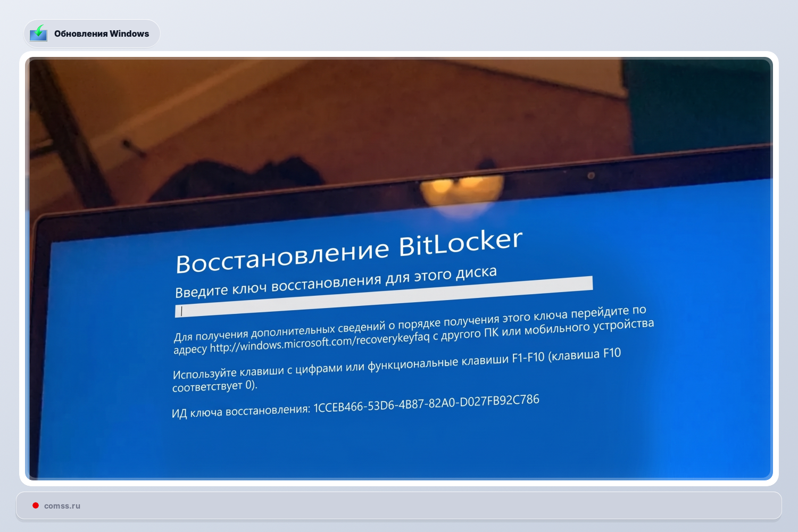Screen dimensions: 798x532
Task: Select the comss.ru footer label
Action: [x=62, y=506]
